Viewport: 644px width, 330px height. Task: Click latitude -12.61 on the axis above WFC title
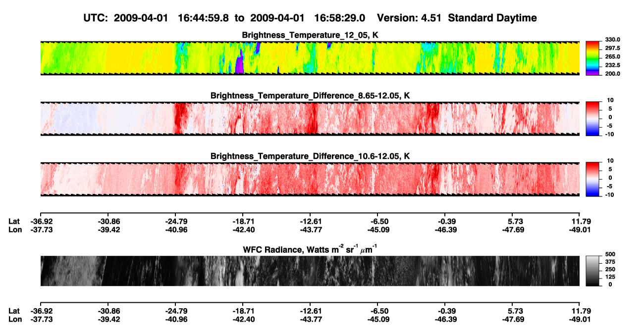310,222
